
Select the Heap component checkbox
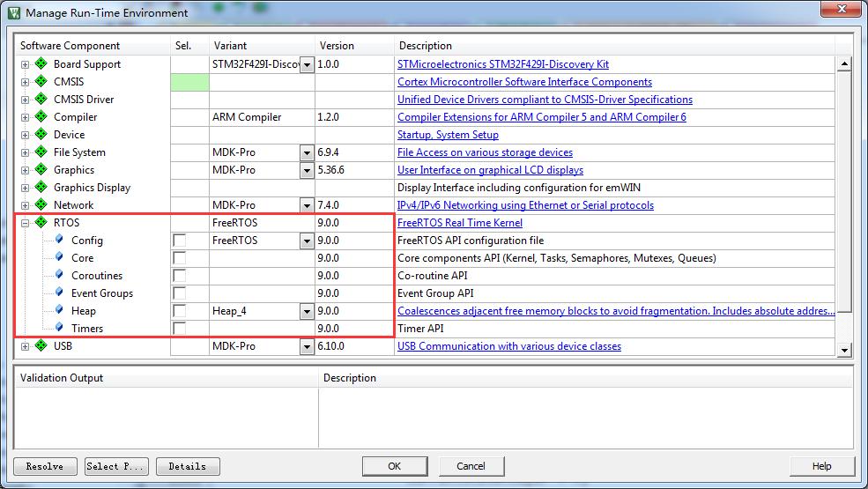pos(180,311)
